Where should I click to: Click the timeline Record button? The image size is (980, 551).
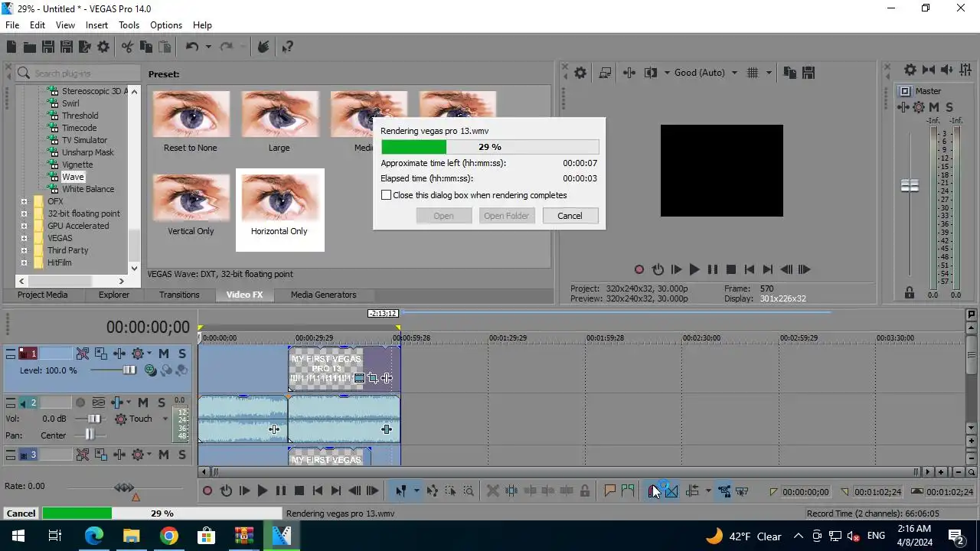click(207, 491)
